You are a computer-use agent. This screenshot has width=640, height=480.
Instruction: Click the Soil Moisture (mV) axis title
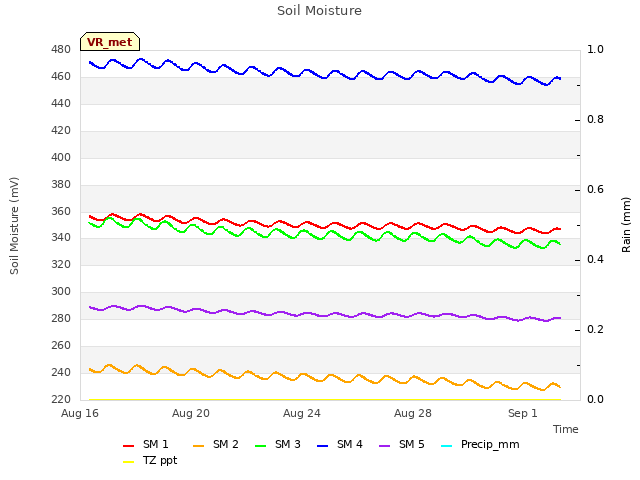[15, 226]
